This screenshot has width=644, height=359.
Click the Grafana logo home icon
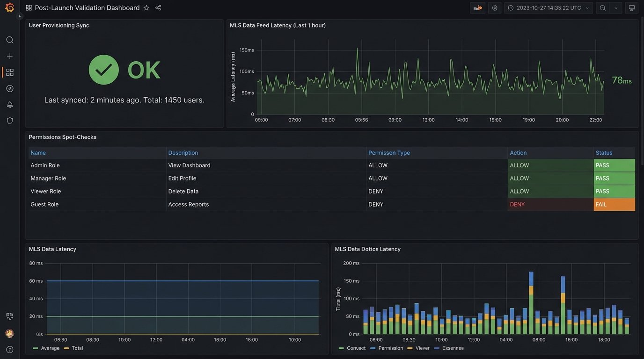pyautogui.click(x=9, y=7)
